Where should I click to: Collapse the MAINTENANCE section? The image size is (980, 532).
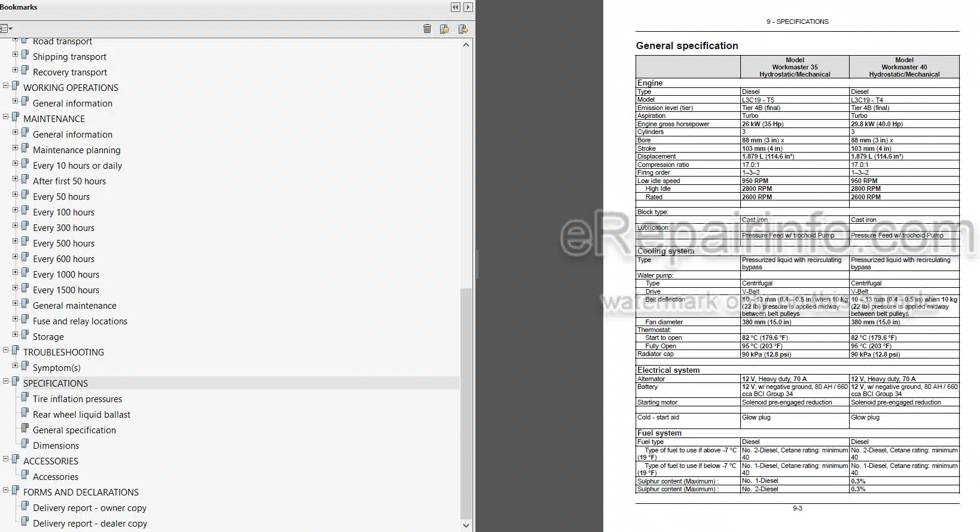6,117
